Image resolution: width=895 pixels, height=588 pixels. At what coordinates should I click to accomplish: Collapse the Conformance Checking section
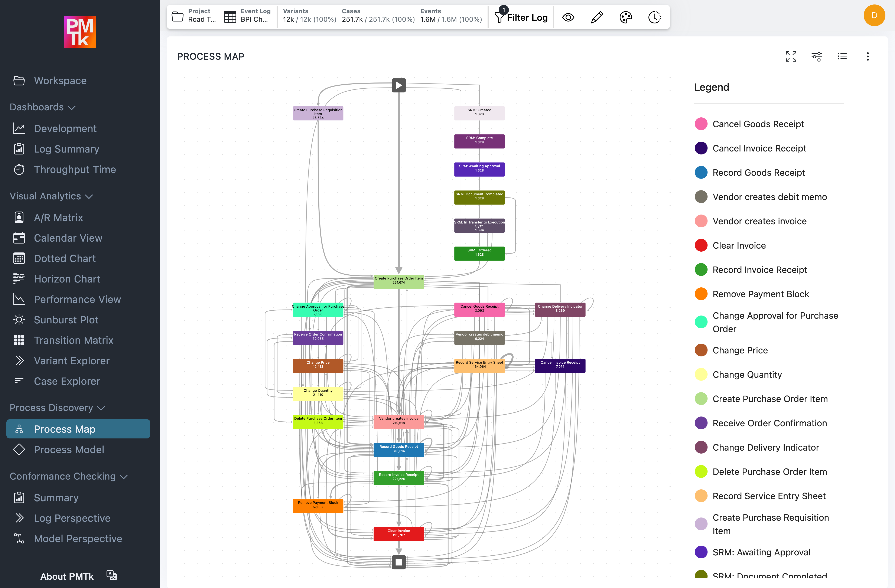124,476
